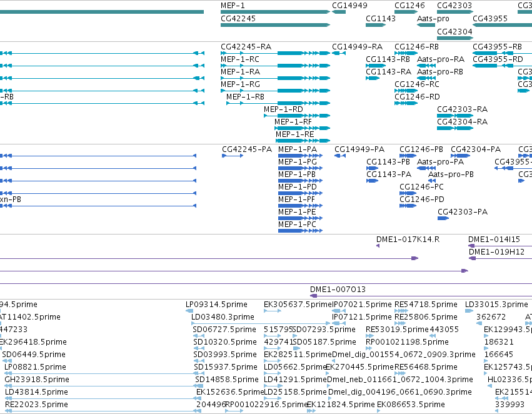Viewport: 532px width, 414px height.
Task: Click protein MEP-1-PB
Action: [x=300, y=181]
